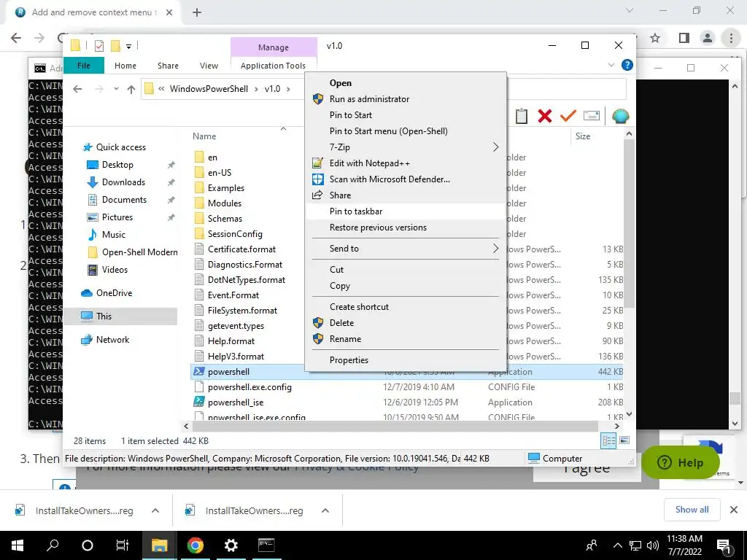Open the File ribbon button

pos(84,66)
